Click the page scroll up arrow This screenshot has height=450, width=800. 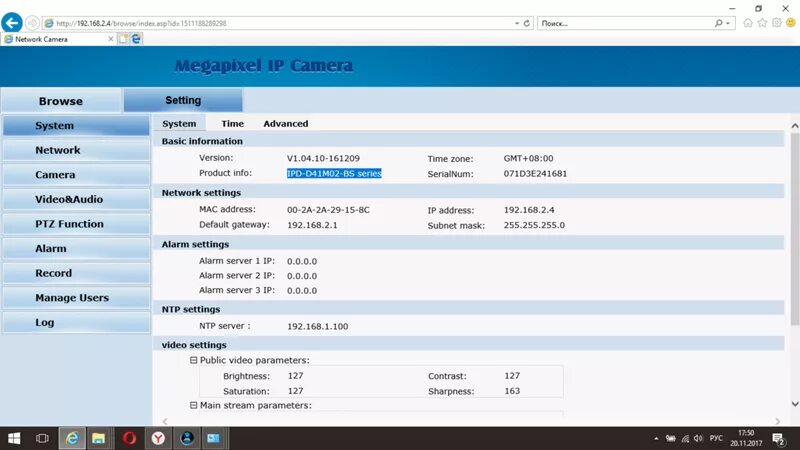click(x=794, y=126)
